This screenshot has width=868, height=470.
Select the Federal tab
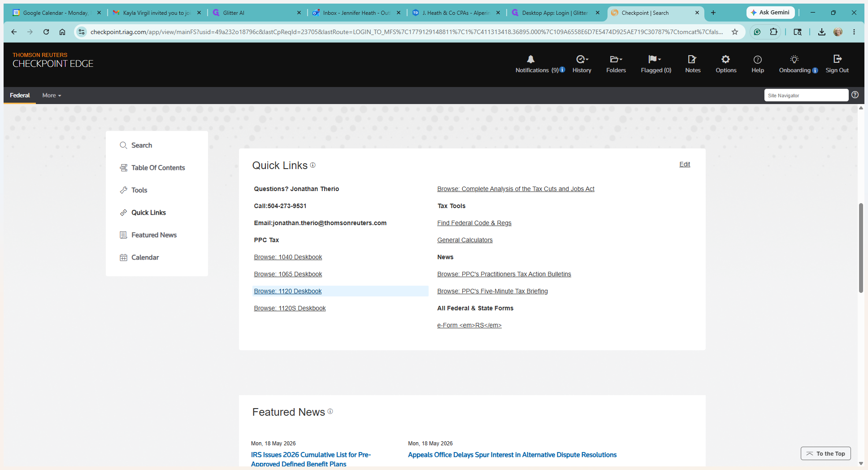pos(20,95)
